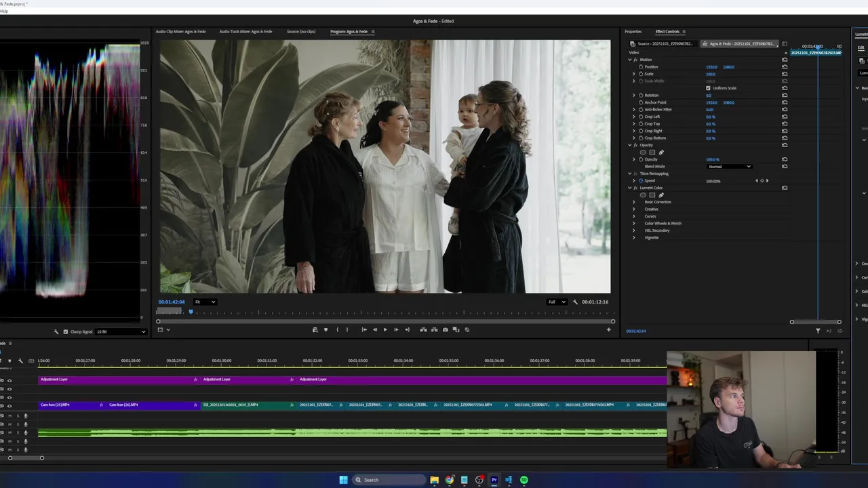Hide the Cam fran video track eye
The image size is (868, 488).
9,406
